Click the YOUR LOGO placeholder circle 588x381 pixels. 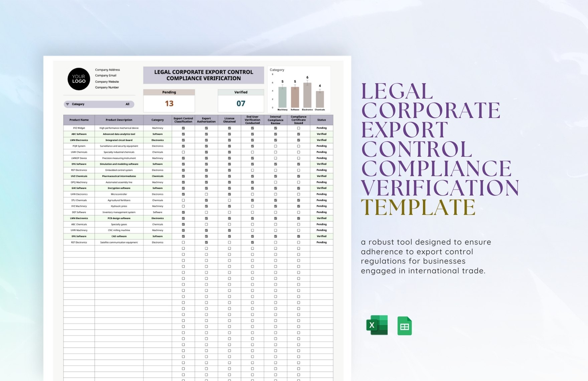[x=79, y=79]
